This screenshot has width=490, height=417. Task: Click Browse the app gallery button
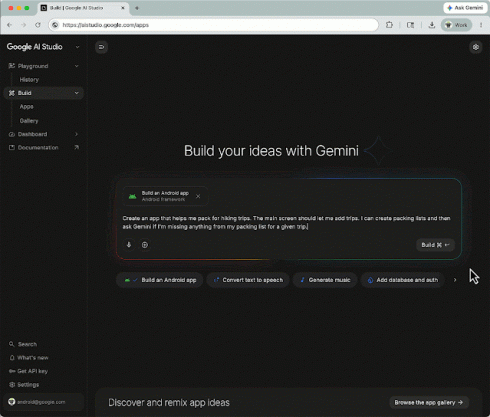tap(429, 403)
